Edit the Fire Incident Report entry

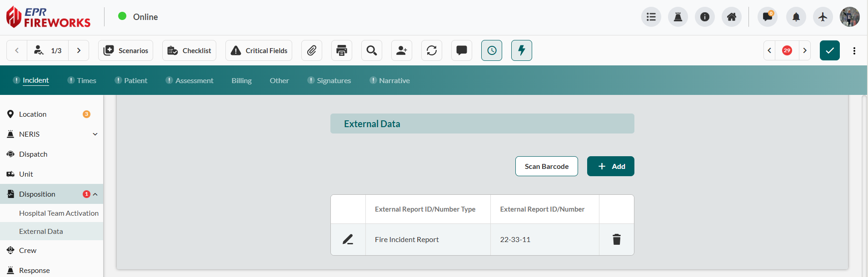pyautogui.click(x=348, y=239)
